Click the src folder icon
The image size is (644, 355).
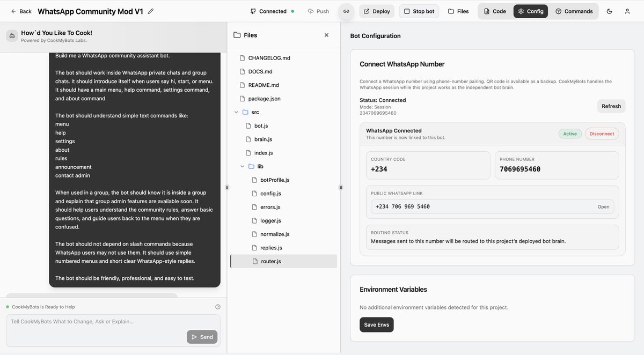click(245, 112)
